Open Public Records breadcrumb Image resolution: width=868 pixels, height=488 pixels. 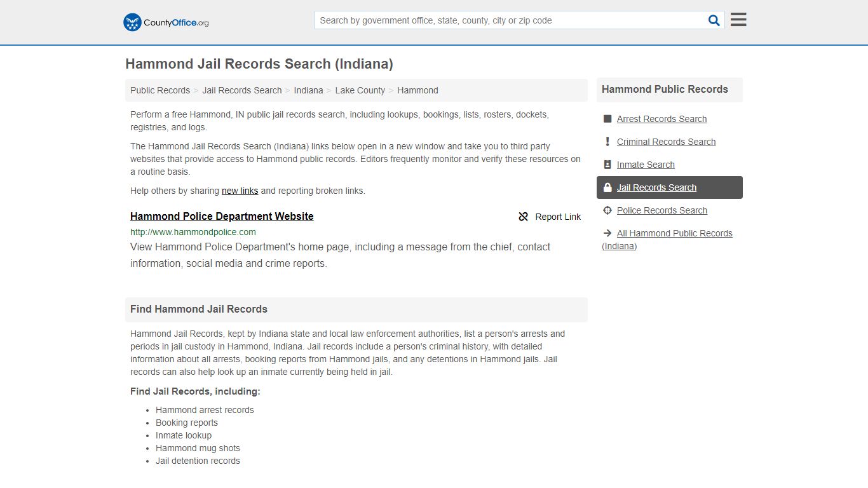point(160,90)
